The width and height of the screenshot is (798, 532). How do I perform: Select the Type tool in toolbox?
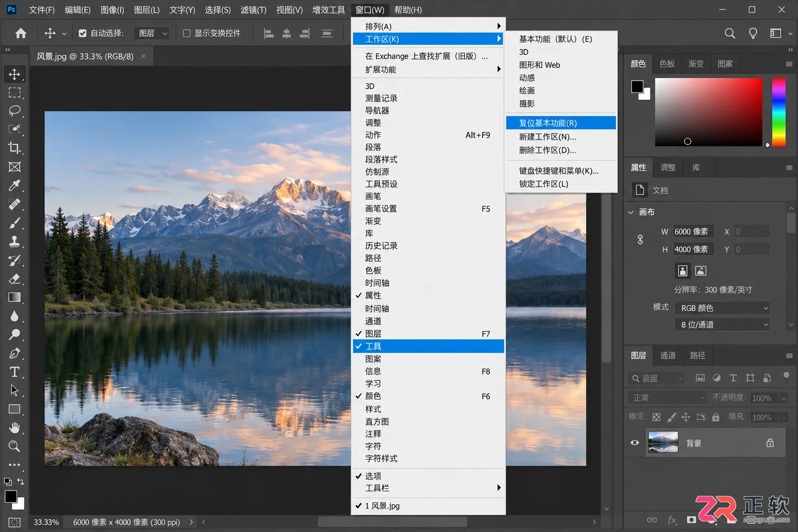[x=14, y=372]
